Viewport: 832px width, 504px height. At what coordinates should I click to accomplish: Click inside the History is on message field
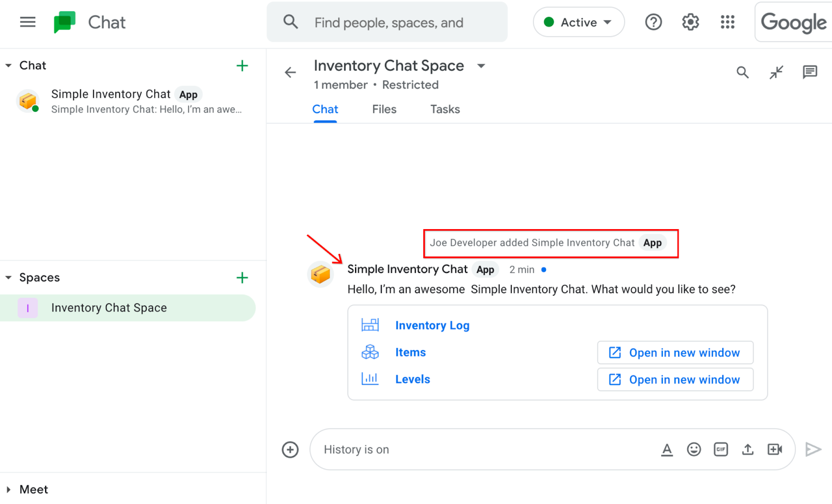click(468, 449)
